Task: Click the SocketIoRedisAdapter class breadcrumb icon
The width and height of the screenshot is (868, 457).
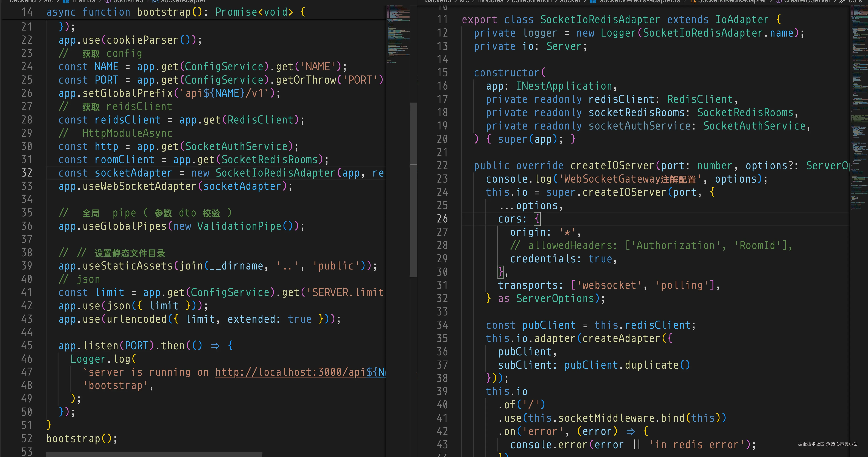Action: (693, 1)
